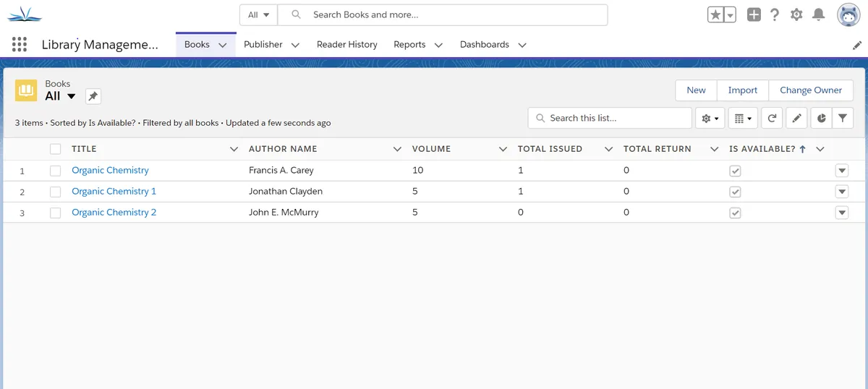868x389 pixels.
Task: Open the Display As table menu
Action: pyautogui.click(x=743, y=119)
